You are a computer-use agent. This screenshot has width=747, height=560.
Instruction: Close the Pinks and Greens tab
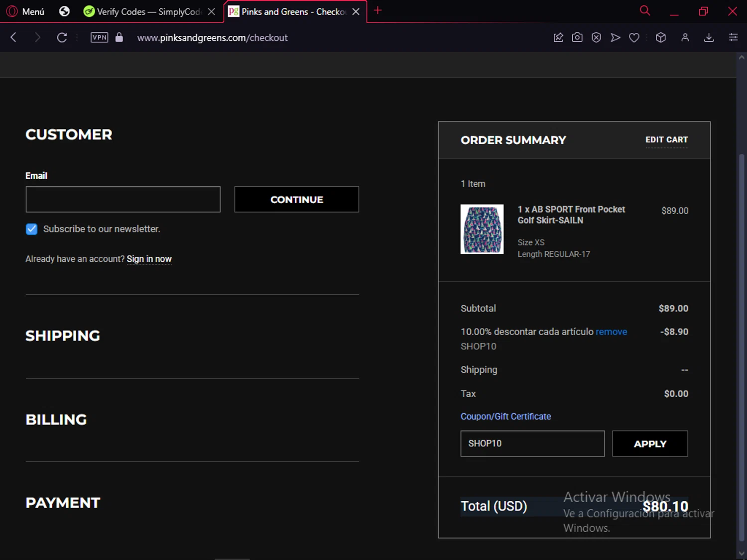click(356, 11)
